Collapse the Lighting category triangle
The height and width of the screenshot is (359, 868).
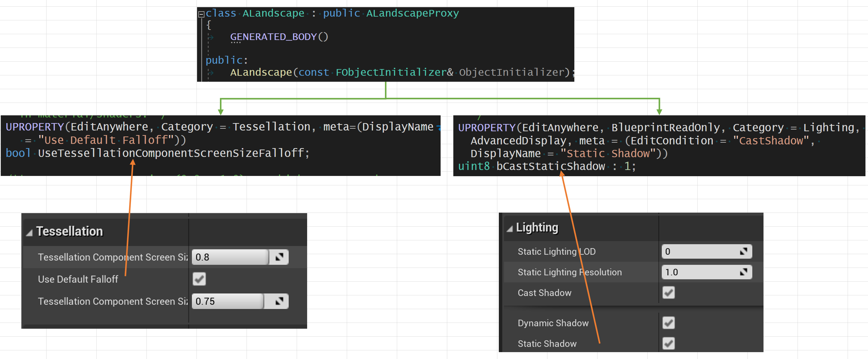pos(510,229)
